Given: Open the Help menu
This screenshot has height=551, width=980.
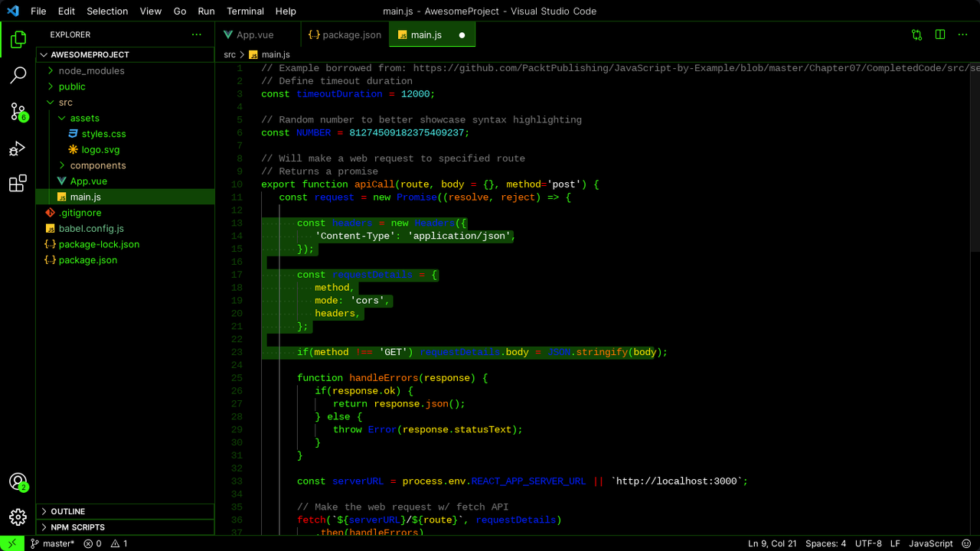Looking at the screenshot, I should tap(286, 11).
